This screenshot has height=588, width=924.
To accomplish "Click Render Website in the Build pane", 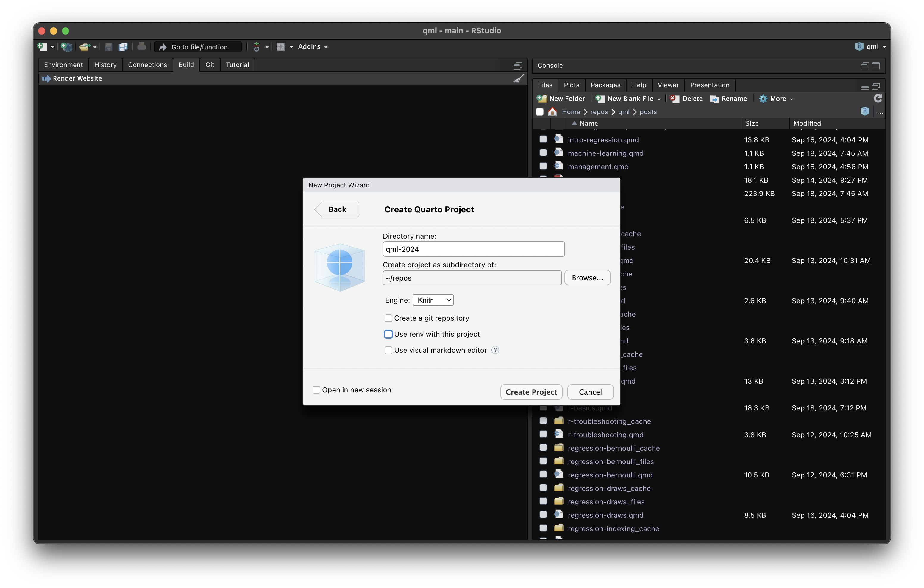I will coord(72,78).
